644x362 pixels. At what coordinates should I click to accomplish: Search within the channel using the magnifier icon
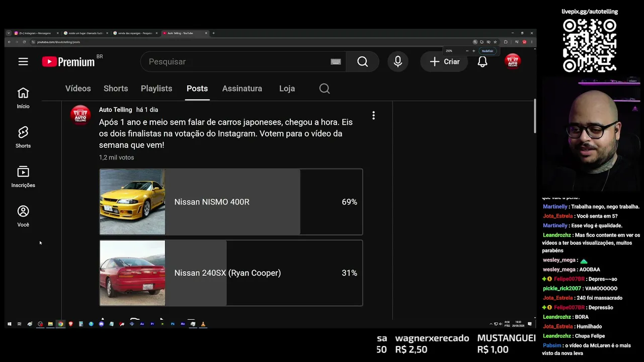click(325, 88)
